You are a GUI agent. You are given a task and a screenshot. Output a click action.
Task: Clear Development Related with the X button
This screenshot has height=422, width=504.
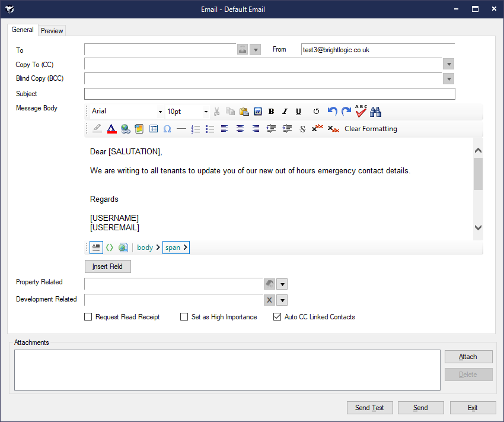(269, 300)
